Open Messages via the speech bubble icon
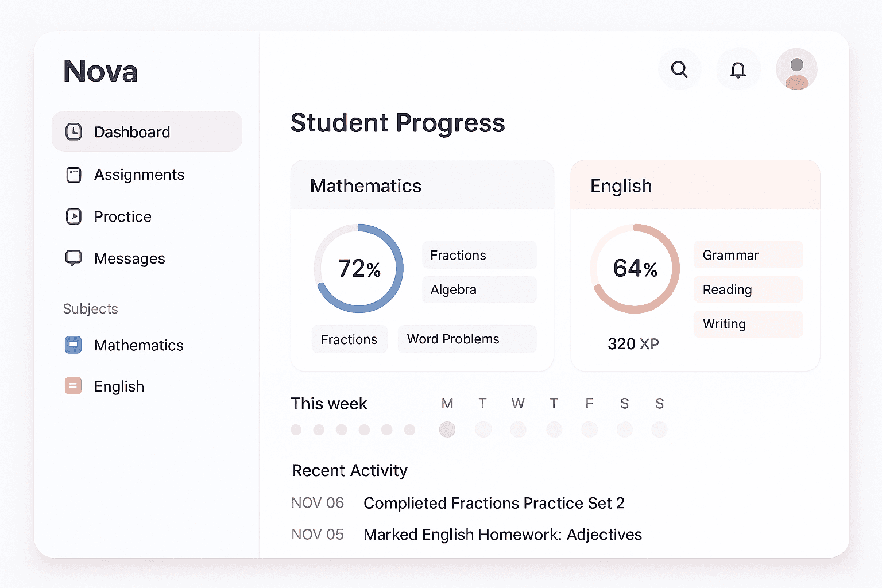Viewport: 882px width, 588px height. pos(74,258)
